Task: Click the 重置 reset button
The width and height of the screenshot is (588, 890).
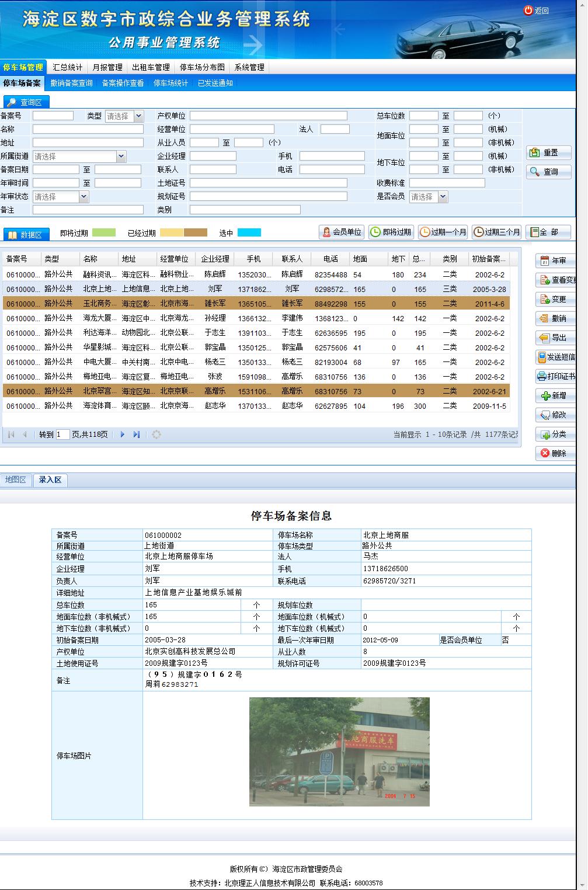Action: pyautogui.click(x=548, y=152)
